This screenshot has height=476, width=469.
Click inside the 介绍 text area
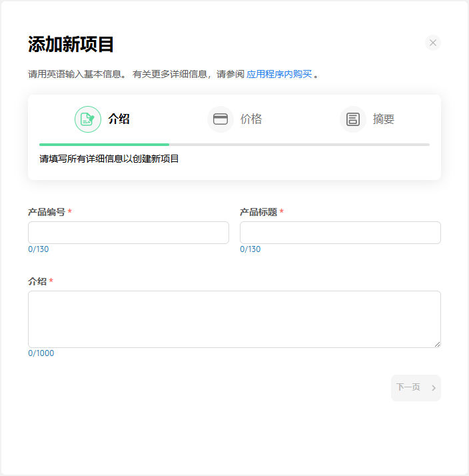click(x=234, y=319)
